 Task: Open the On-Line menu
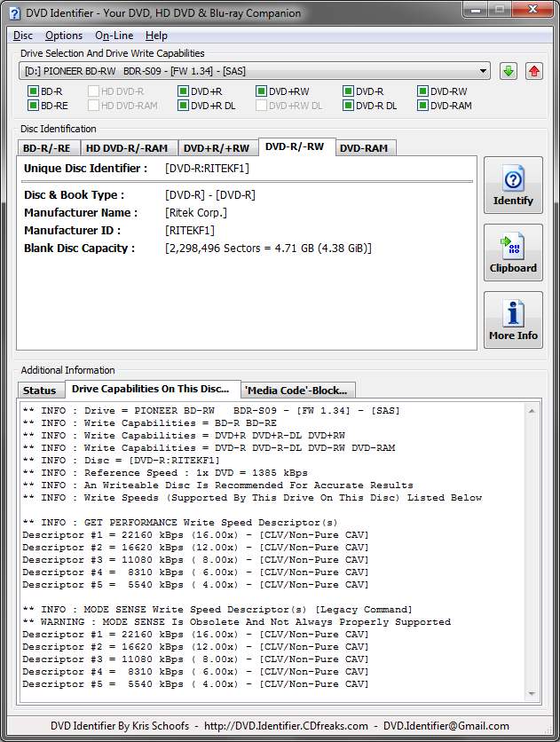click(x=114, y=36)
